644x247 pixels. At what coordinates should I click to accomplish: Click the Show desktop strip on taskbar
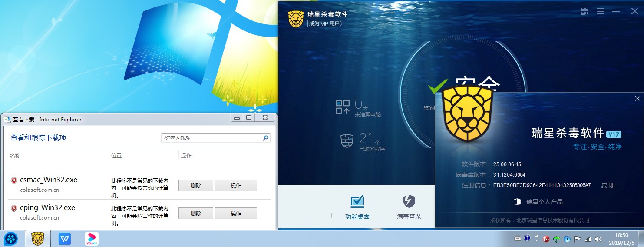pyautogui.click(x=641, y=239)
